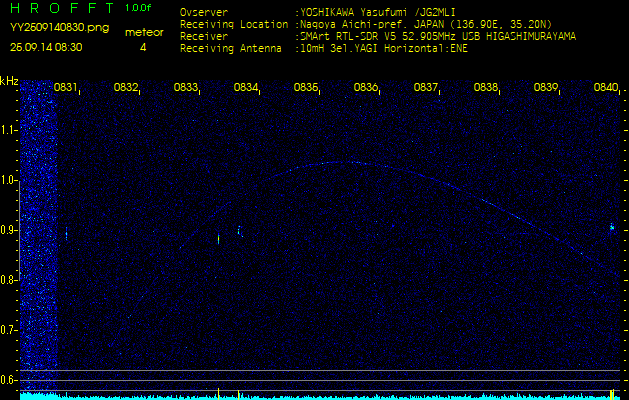Click the 0835 time marker

(306, 88)
